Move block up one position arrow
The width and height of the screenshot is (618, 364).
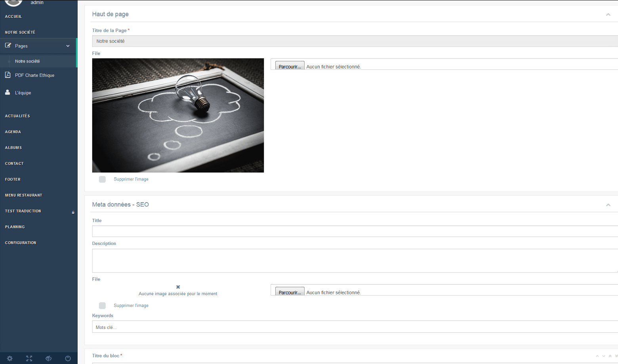coord(597,356)
